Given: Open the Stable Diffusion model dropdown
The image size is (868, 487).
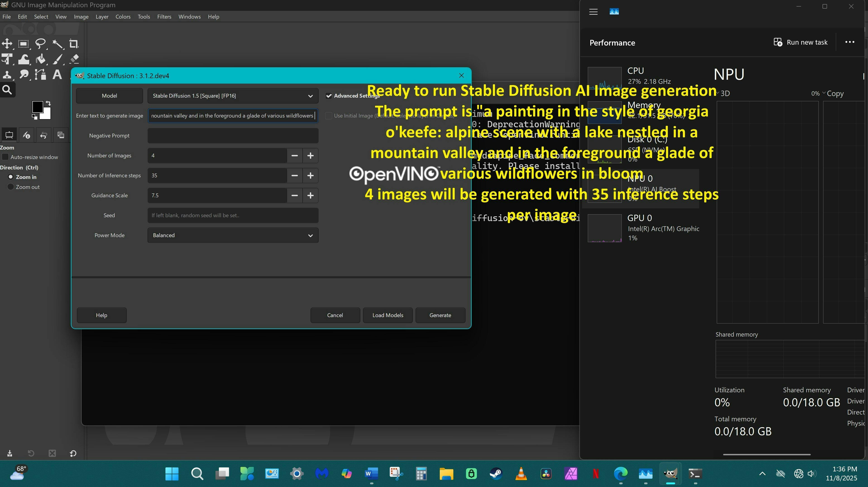Looking at the screenshot, I should pyautogui.click(x=232, y=96).
